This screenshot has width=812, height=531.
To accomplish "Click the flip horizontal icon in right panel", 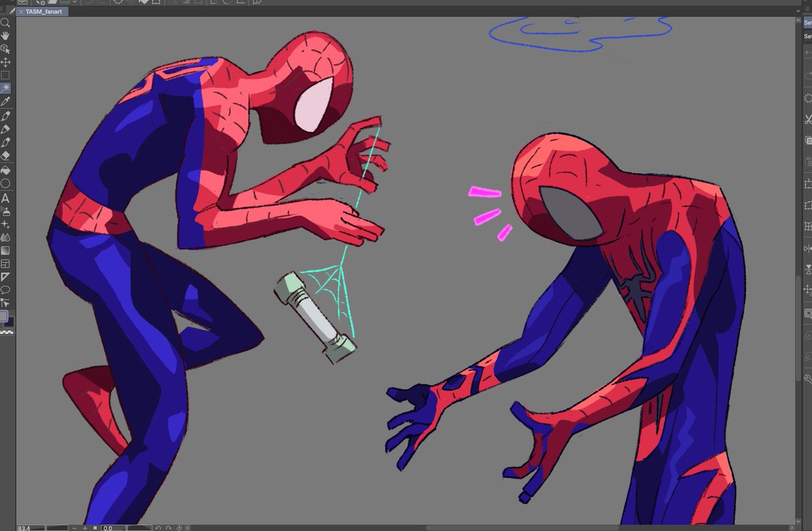I will click(x=807, y=249).
